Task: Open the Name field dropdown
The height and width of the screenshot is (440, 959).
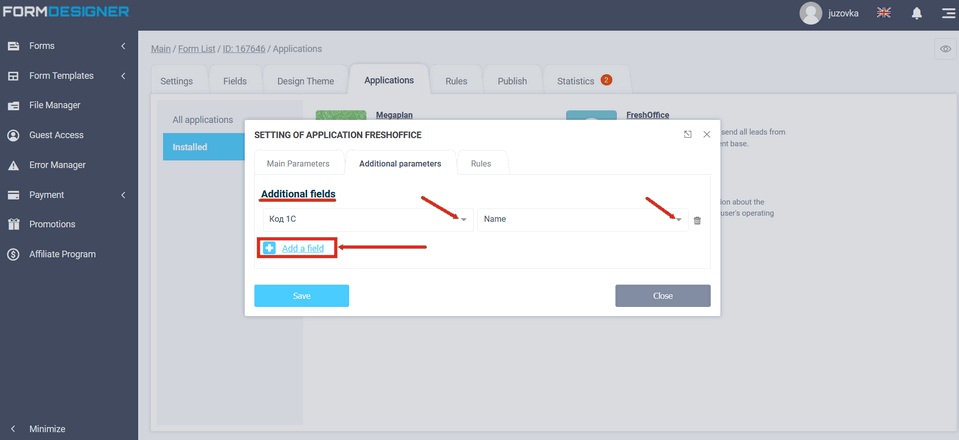Action: point(583,220)
